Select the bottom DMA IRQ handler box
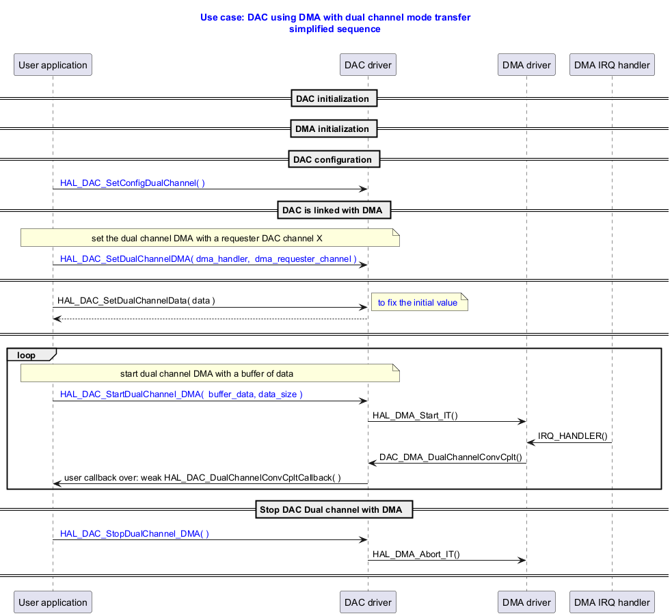 pos(612,602)
